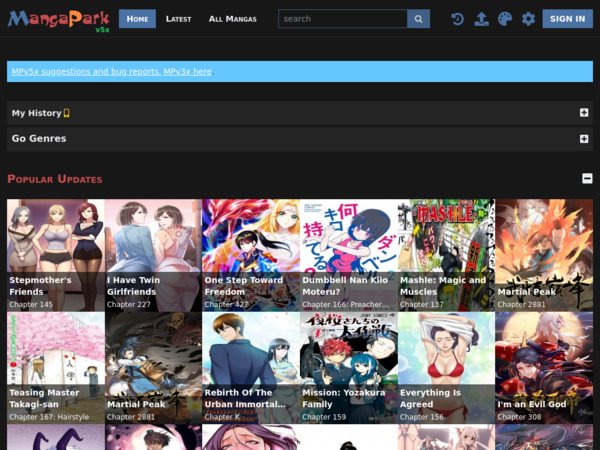Focus the search input field
Viewport: 600px width, 450px height.
click(x=343, y=19)
